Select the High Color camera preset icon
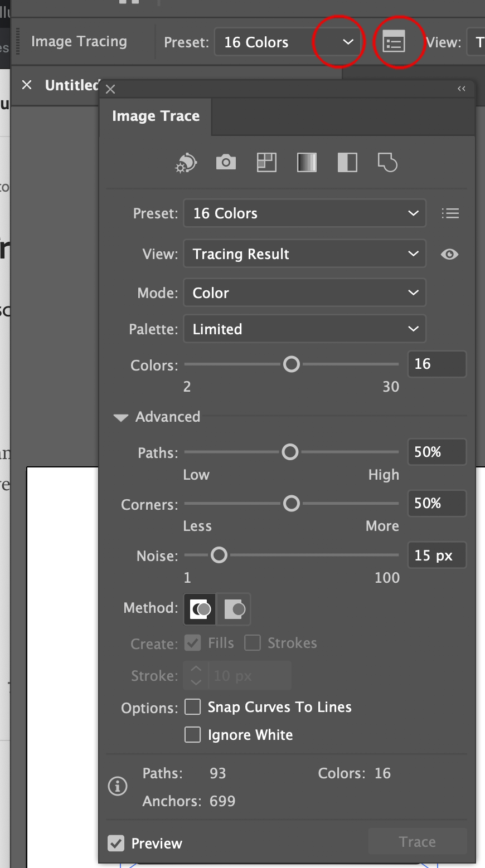Screen dimensions: 485x868 pos(225,163)
